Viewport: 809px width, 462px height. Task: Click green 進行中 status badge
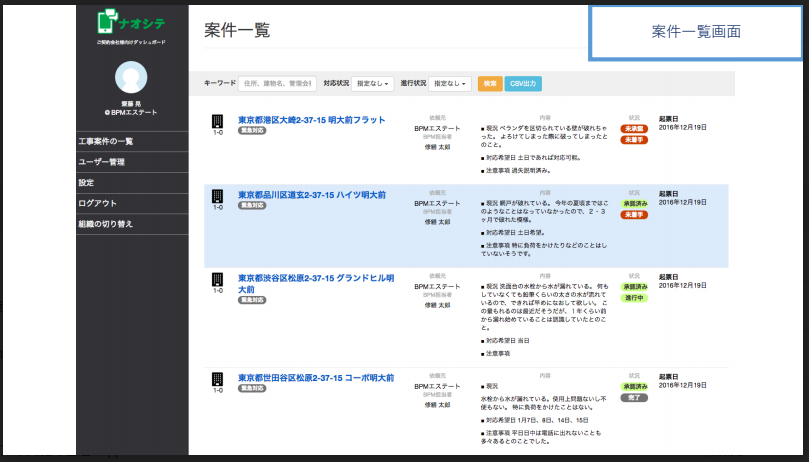634,298
